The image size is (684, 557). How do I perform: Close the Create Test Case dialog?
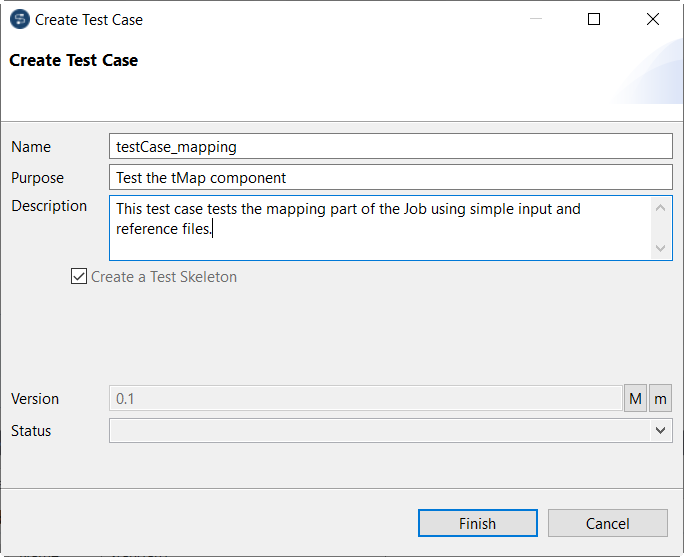653,19
